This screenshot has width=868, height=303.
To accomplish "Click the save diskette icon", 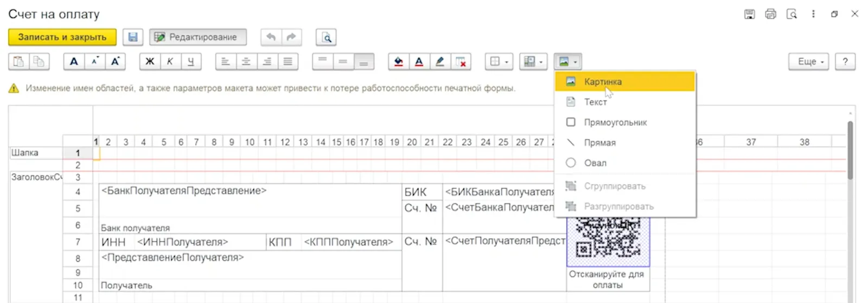I will [x=132, y=37].
